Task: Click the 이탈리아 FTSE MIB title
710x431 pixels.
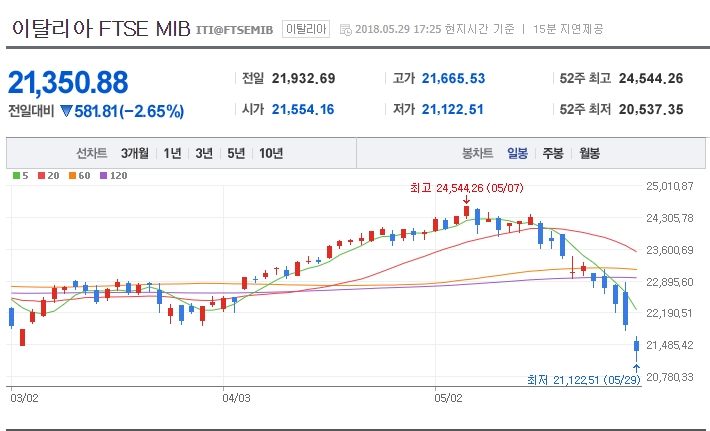Action: pyautogui.click(x=99, y=28)
